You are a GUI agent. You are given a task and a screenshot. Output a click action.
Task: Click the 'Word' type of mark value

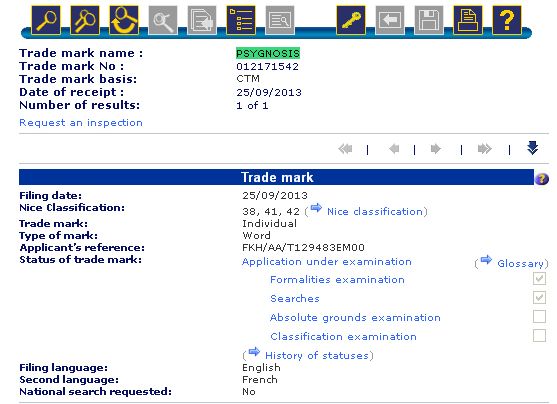point(256,236)
